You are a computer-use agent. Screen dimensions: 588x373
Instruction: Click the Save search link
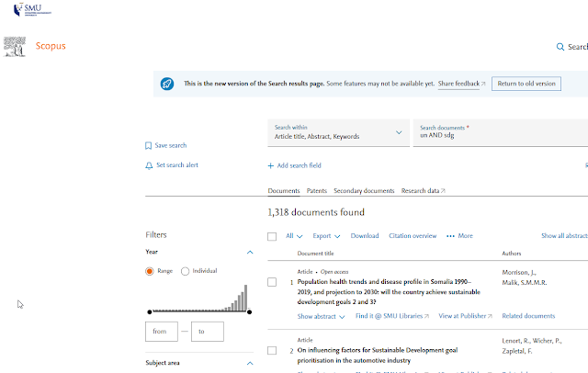click(x=171, y=145)
